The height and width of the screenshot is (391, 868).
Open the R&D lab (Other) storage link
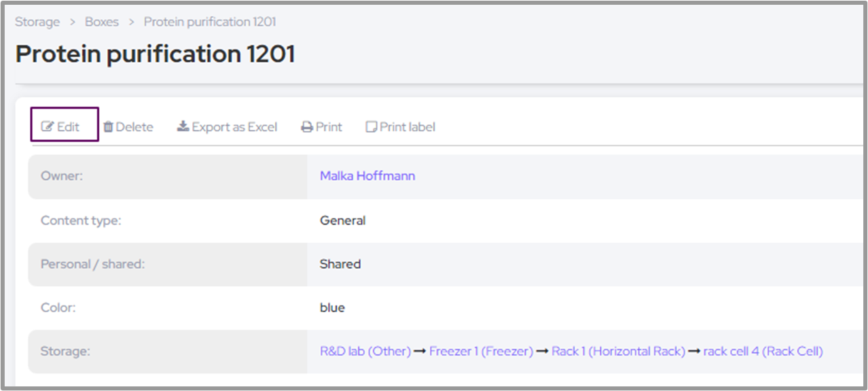(365, 352)
